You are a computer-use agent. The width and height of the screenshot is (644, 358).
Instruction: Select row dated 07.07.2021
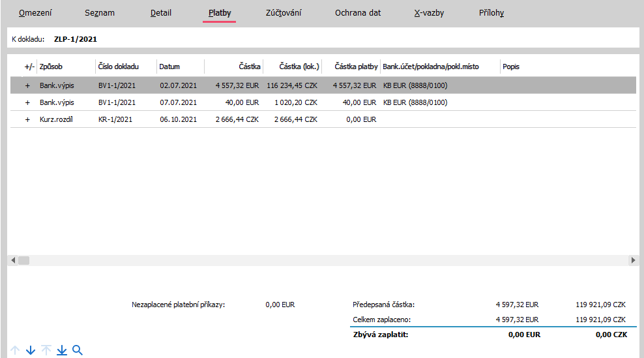click(323, 102)
